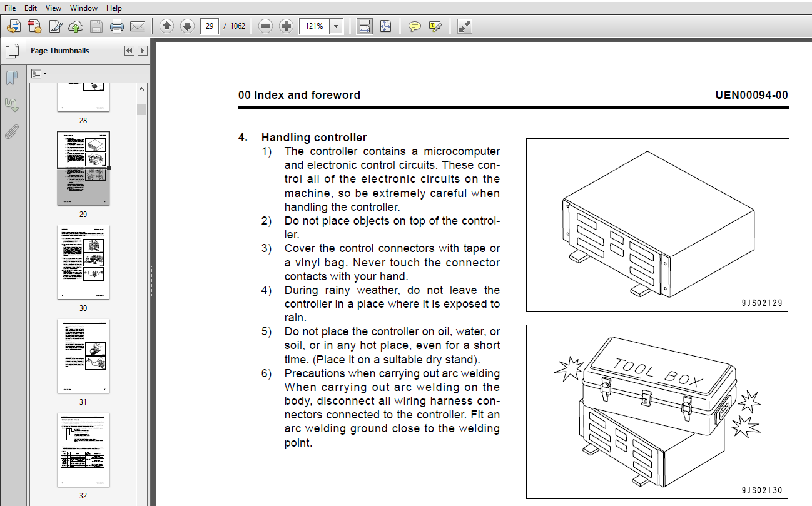This screenshot has height=506, width=812.
Task: Click the 'Handling controller' heading
Action: point(314,138)
